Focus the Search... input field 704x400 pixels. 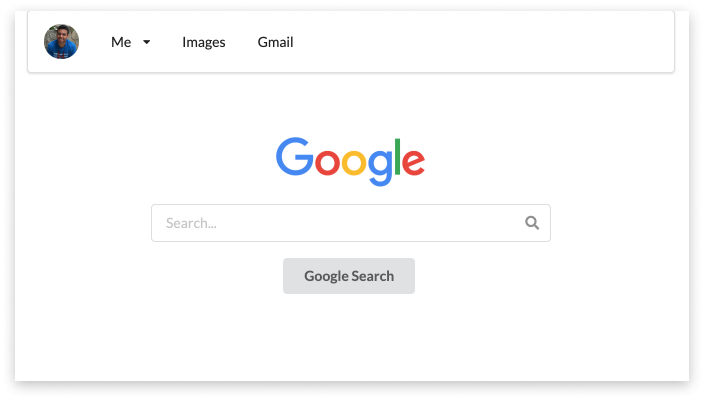click(351, 223)
